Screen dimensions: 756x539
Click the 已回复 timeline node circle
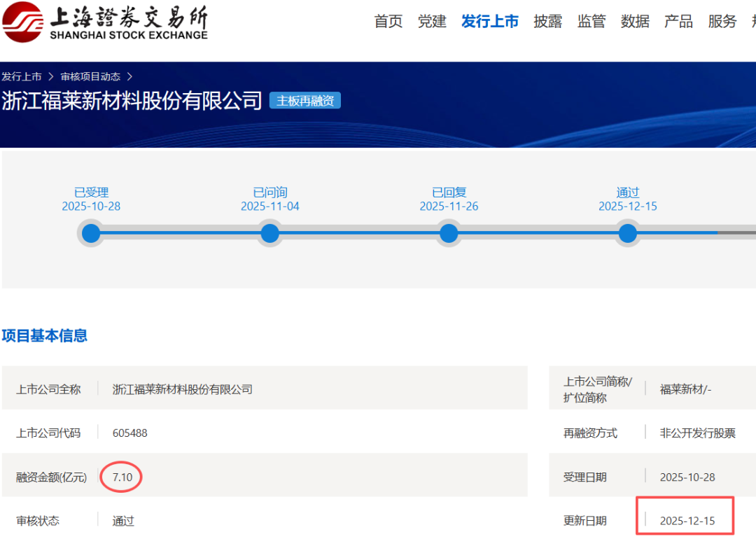coord(449,233)
